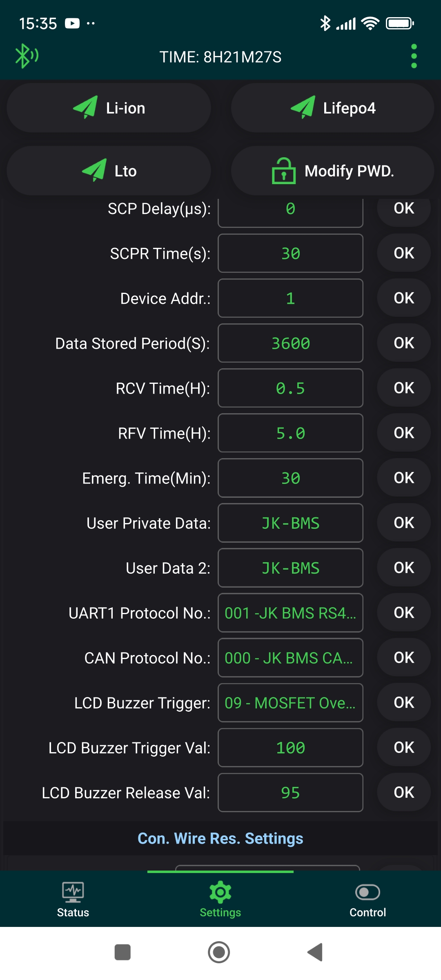Edit the LCD Buzzer Release Val field
This screenshot has width=441, height=980.
pyautogui.click(x=290, y=793)
